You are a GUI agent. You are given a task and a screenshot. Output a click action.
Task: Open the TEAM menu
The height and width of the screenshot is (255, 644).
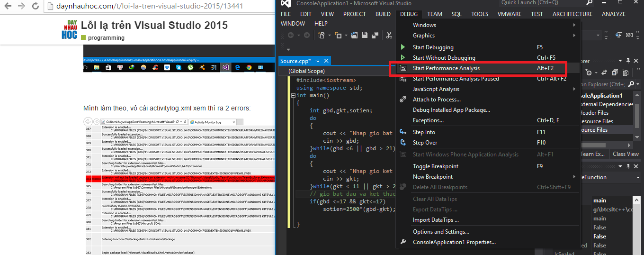pos(435,14)
